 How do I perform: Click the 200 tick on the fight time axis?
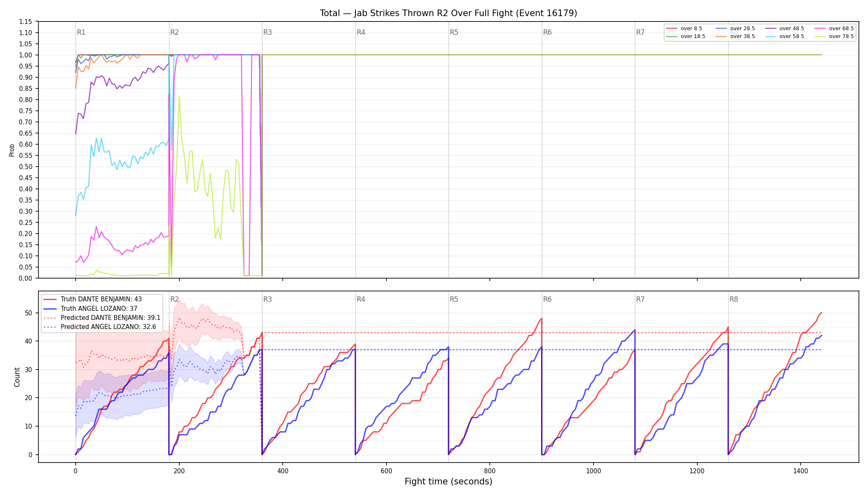179,471
